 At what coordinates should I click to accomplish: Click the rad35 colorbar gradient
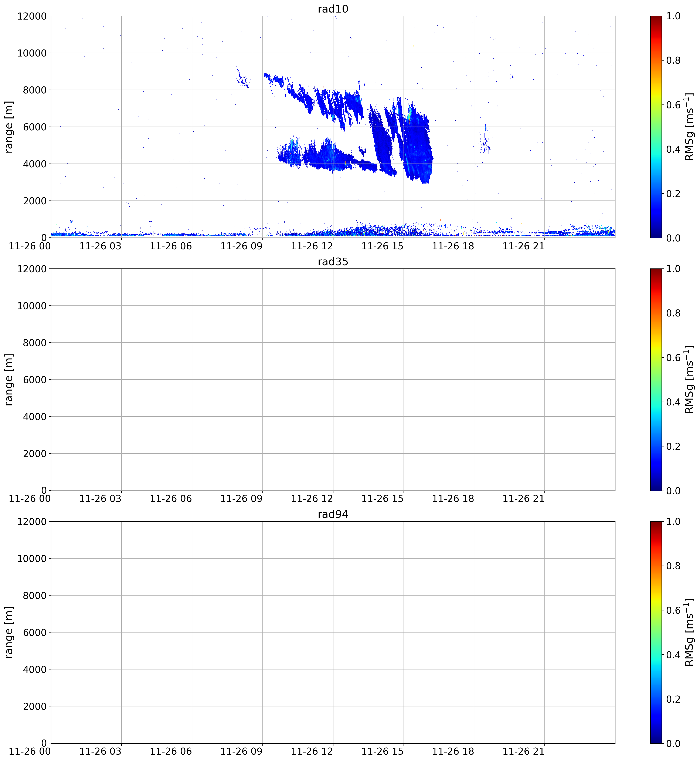click(656, 380)
